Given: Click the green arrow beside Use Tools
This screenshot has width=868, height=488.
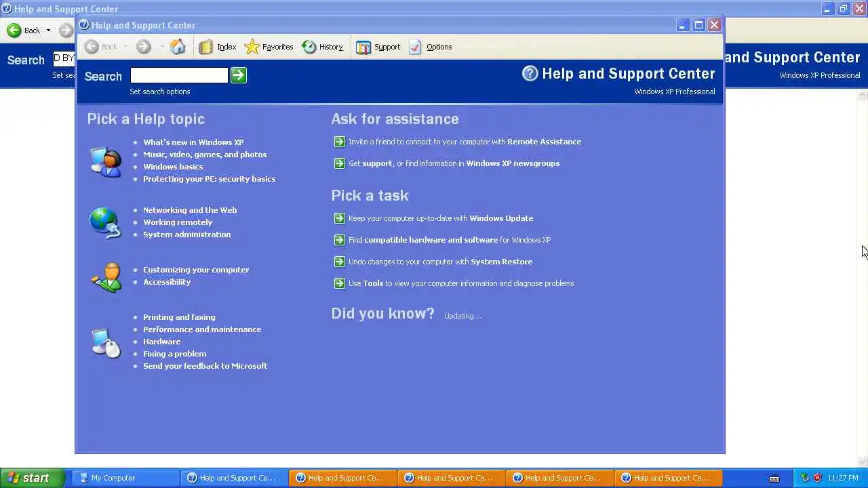Looking at the screenshot, I should tap(340, 283).
